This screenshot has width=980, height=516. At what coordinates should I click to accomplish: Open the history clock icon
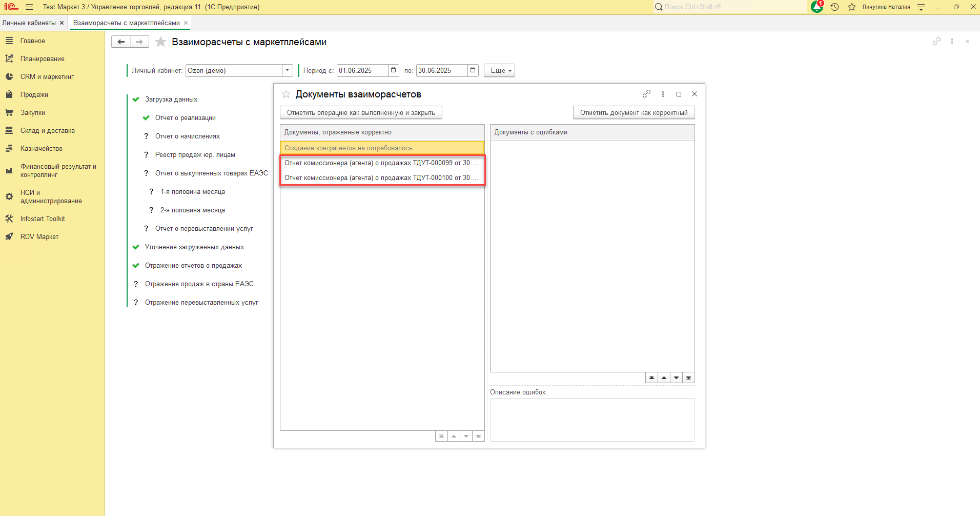834,7
